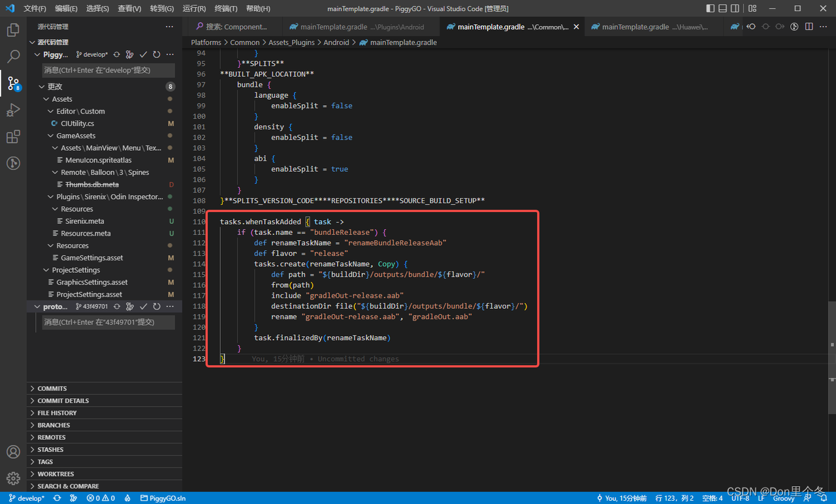Screen dimensions: 836x504
Task: Open the Run and Debug view
Action: pos(13,110)
